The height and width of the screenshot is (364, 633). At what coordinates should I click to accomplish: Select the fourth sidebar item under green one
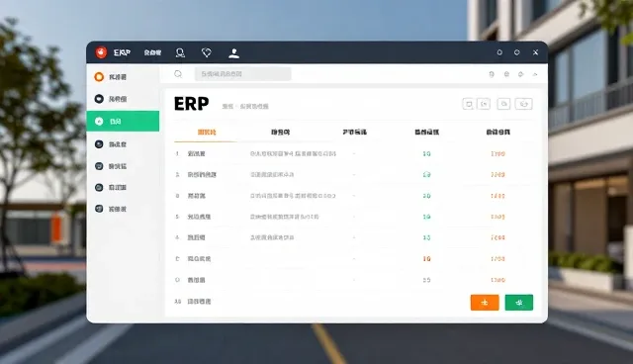(123, 144)
